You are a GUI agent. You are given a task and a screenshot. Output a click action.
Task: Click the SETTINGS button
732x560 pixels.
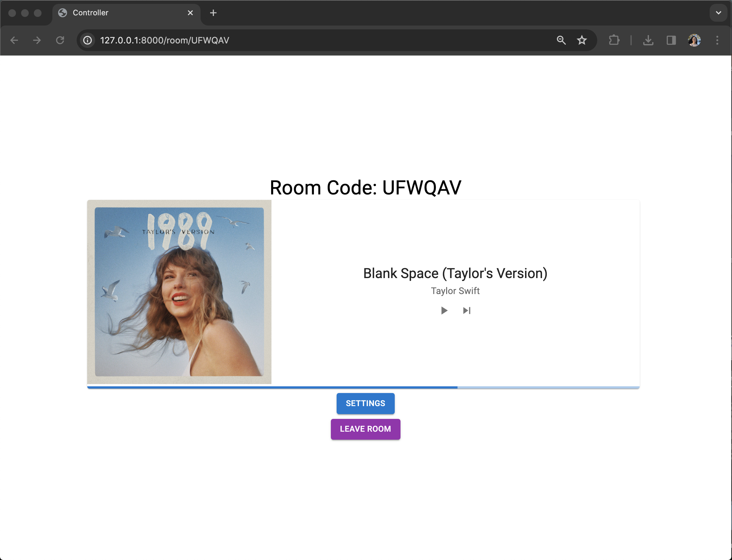(x=365, y=404)
